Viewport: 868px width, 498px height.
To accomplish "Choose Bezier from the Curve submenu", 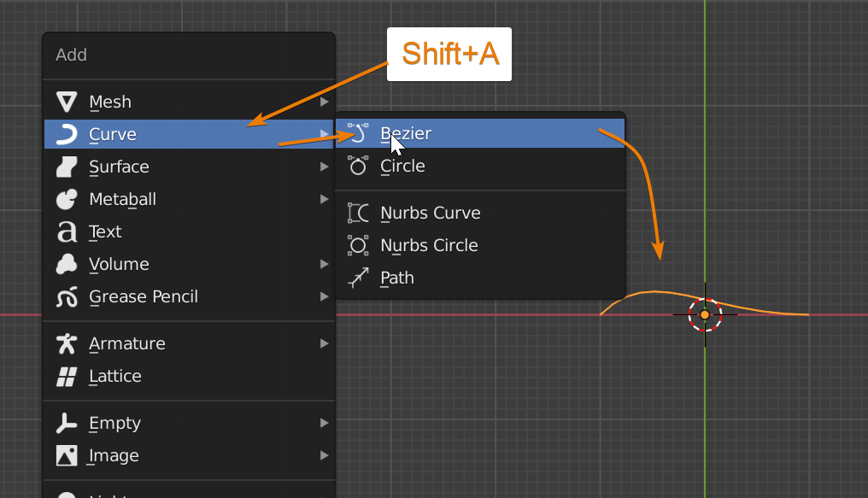I will 406,134.
